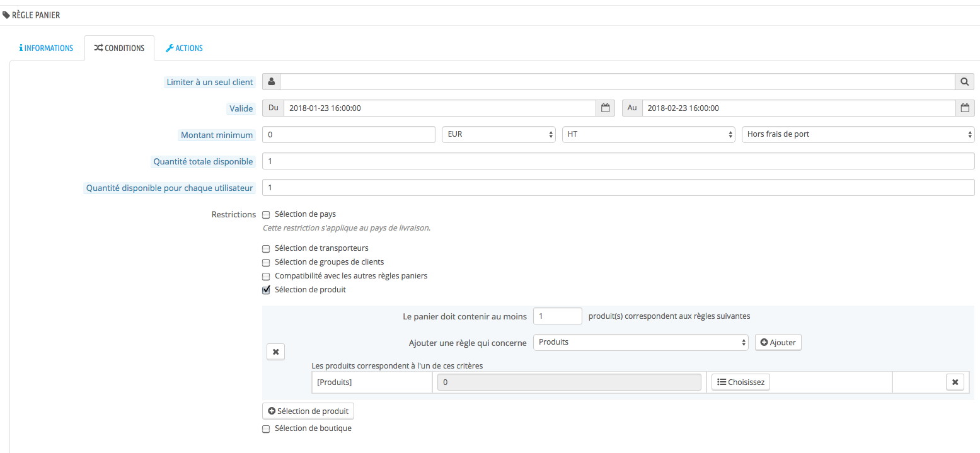Open the start date calendar icon
Image resolution: width=980 pixels, height=453 pixels.
click(605, 108)
